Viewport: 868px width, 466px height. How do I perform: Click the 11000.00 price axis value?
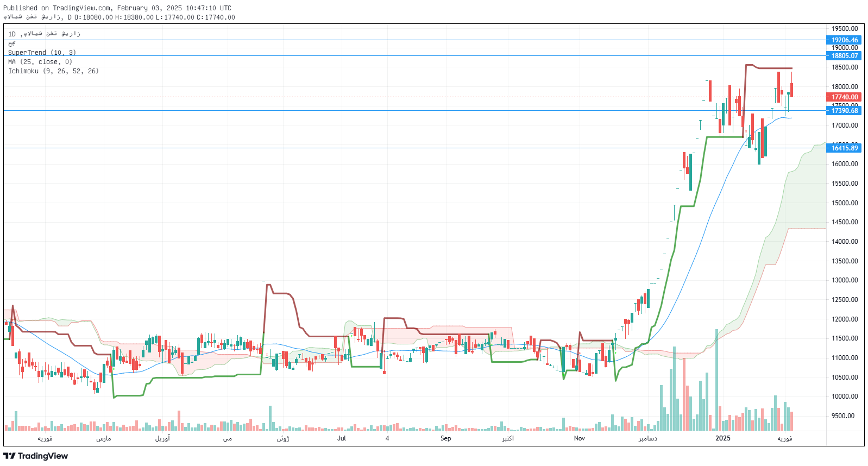click(x=845, y=358)
